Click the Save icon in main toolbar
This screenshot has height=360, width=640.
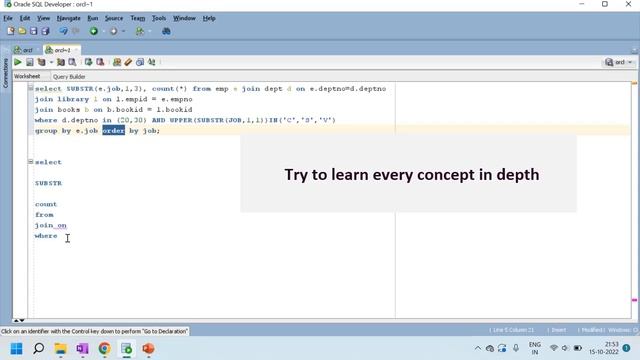point(33,31)
